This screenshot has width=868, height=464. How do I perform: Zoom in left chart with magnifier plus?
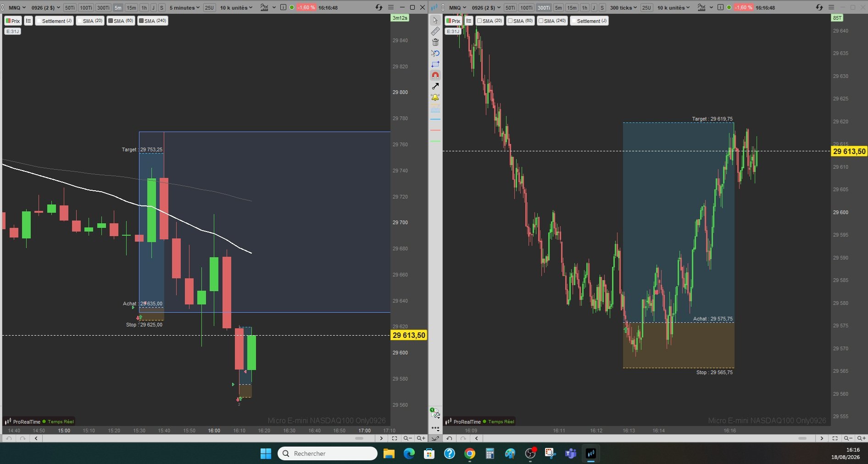pyautogui.click(x=421, y=438)
